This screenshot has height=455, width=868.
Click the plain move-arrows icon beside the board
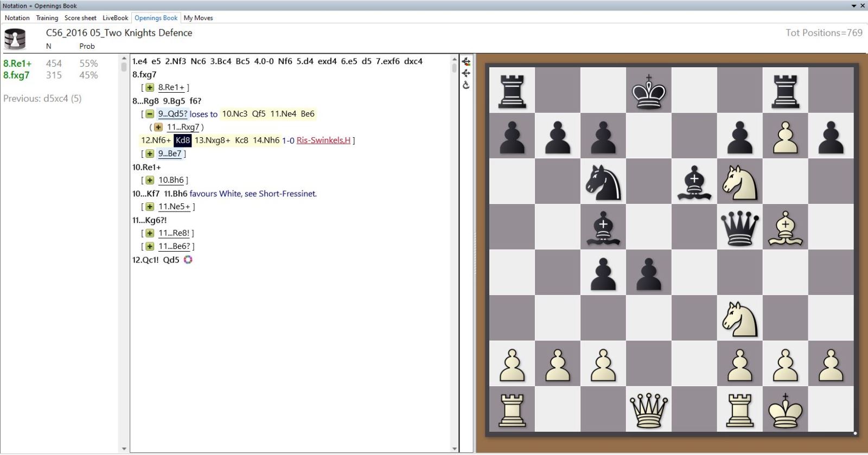coord(466,73)
